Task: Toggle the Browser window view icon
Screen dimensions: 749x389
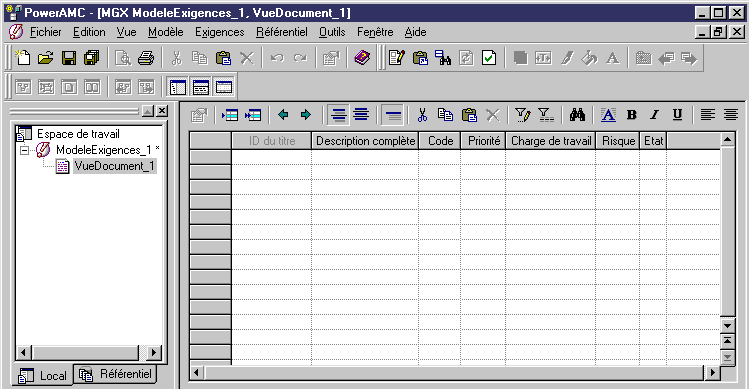Action: [178, 87]
